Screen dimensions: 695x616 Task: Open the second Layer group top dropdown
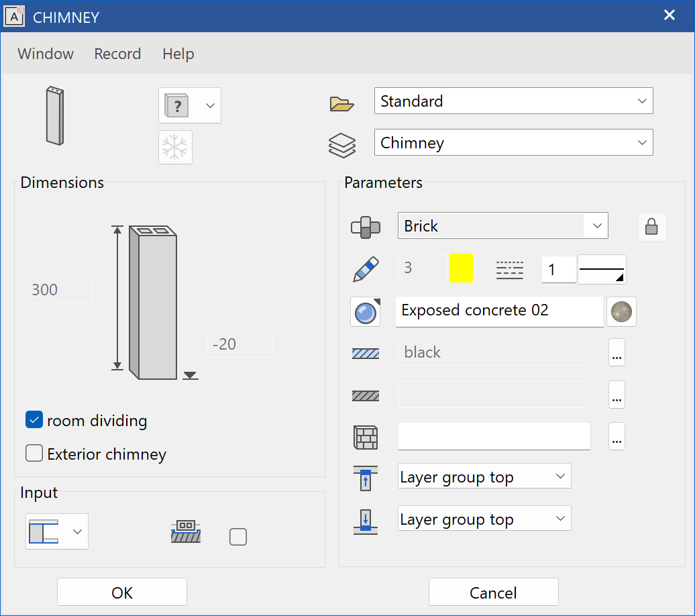point(484,519)
